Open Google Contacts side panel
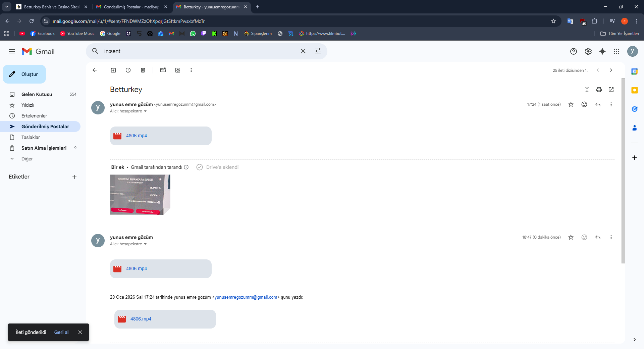Screen dimensions: 644x349 pyautogui.click(x=635, y=128)
